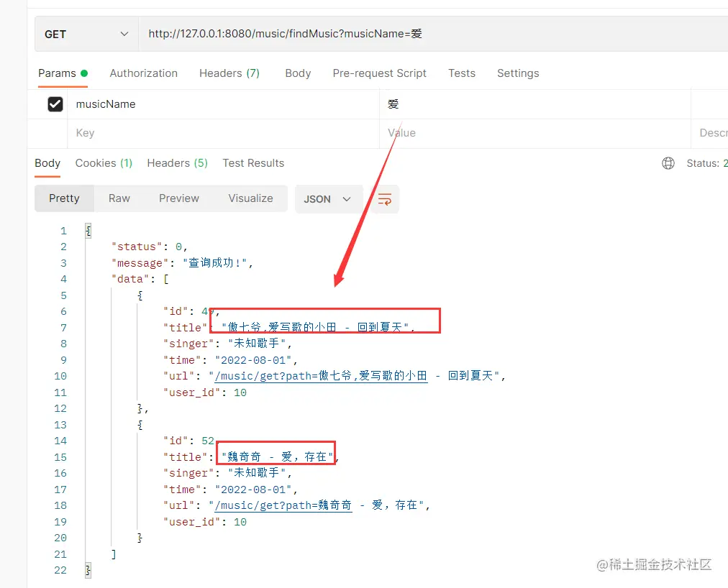Collapse the object on line 13
Image resolution: width=728 pixels, height=588 pixels.
click(140, 425)
